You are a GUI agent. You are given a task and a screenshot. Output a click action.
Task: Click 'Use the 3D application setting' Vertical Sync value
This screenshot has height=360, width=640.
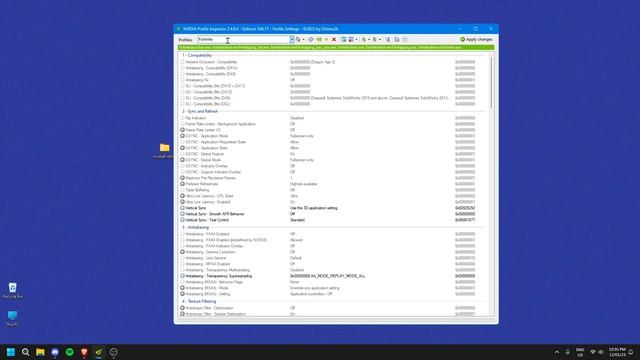[314, 208]
